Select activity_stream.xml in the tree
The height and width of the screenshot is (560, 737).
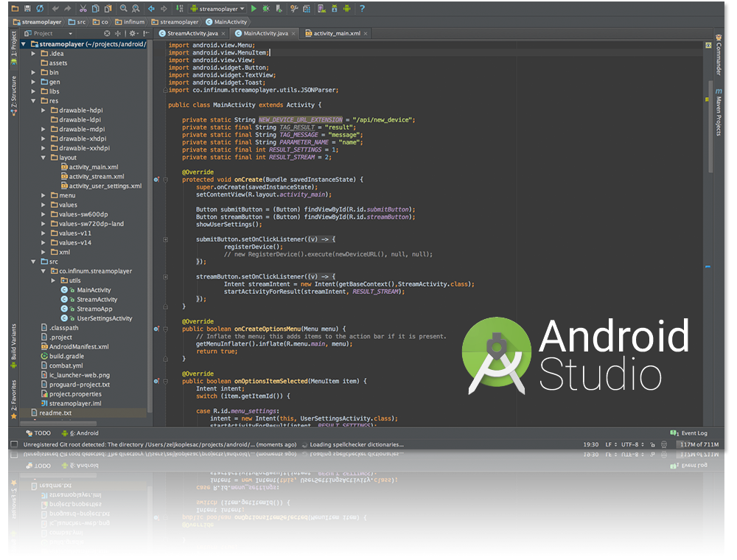tap(93, 177)
